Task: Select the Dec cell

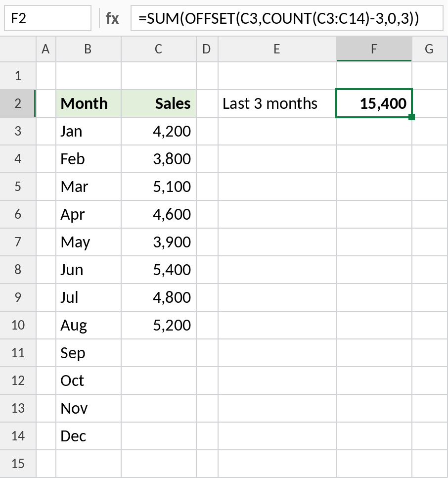Action: (89, 436)
